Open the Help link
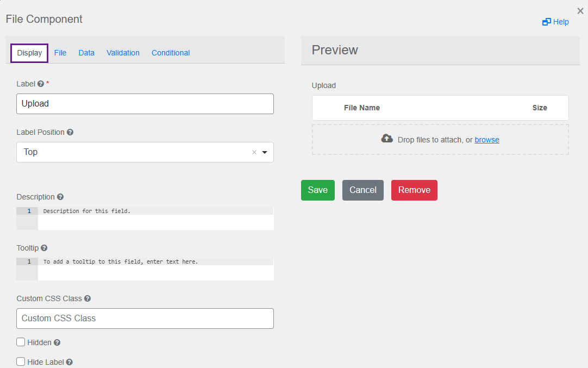The width and height of the screenshot is (588, 368). point(555,22)
